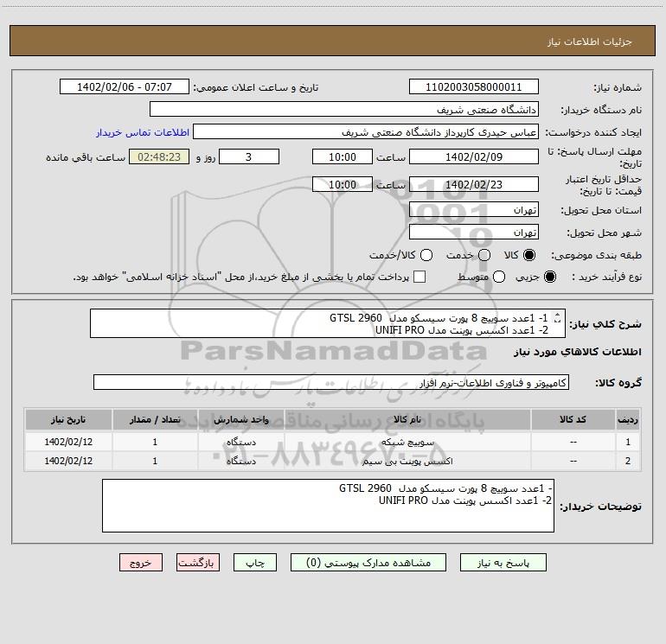This screenshot has height=644, width=666.
Task: Click the ردیف column header
Action: coord(628,419)
